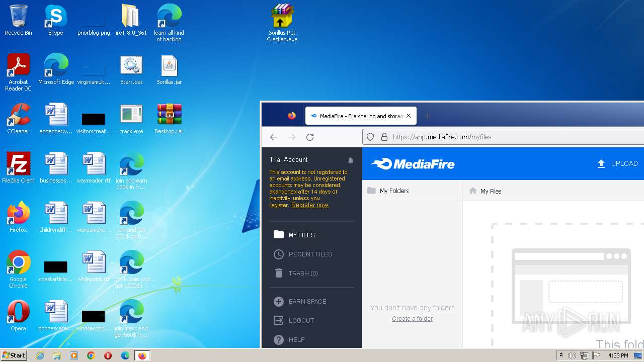Open the jre1.8.0_361 folder
This screenshot has height=362, width=644.
131,20
